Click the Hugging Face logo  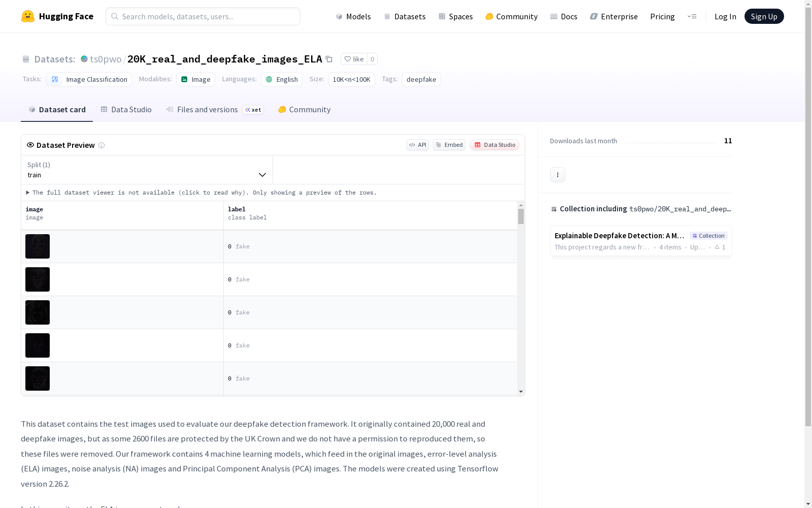tap(57, 16)
